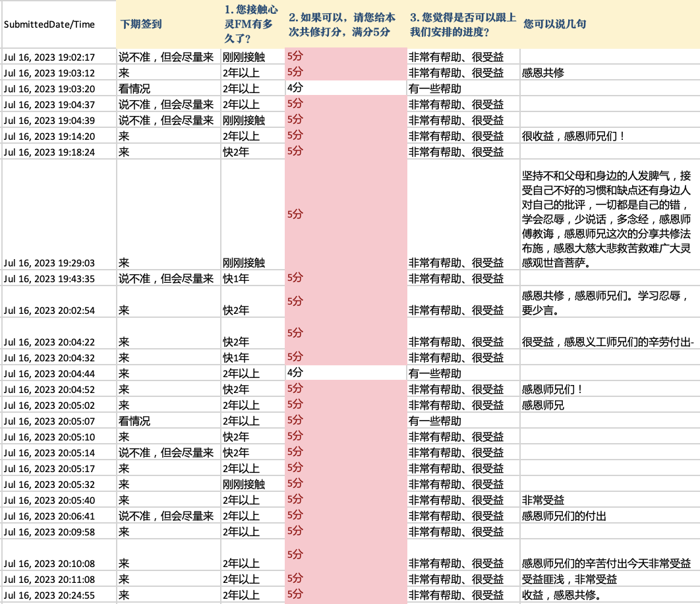Select the 您觉得是否可以跟上 header cell

(x=463, y=24)
